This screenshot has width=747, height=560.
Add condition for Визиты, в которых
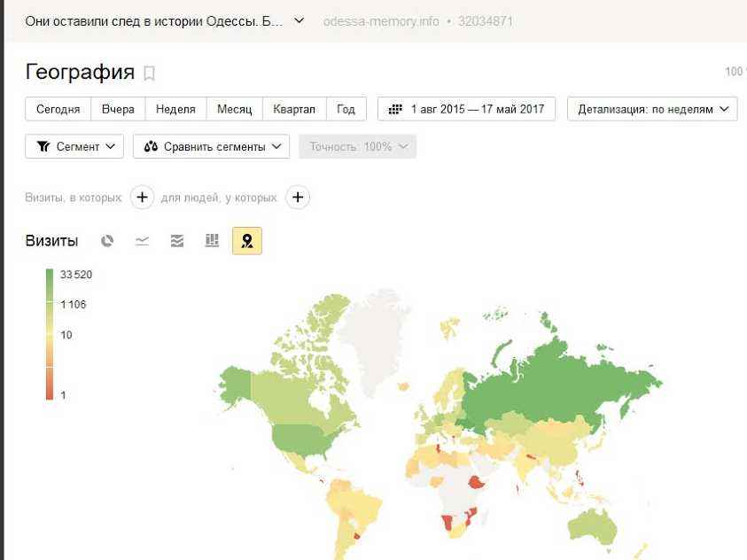tap(142, 197)
